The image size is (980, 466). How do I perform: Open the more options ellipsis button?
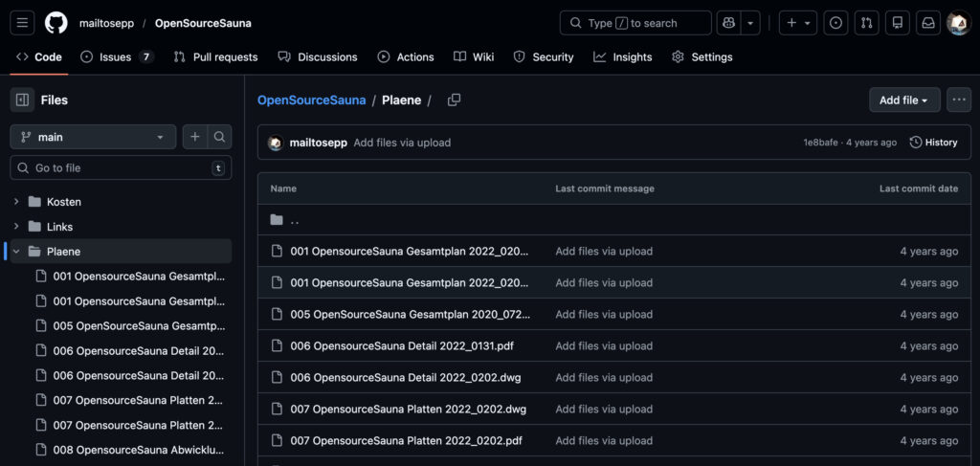[x=959, y=100]
